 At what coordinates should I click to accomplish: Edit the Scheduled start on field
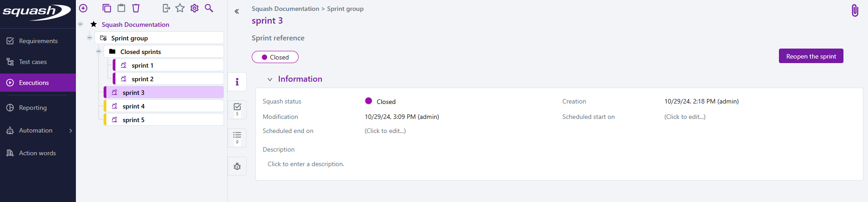pos(684,117)
